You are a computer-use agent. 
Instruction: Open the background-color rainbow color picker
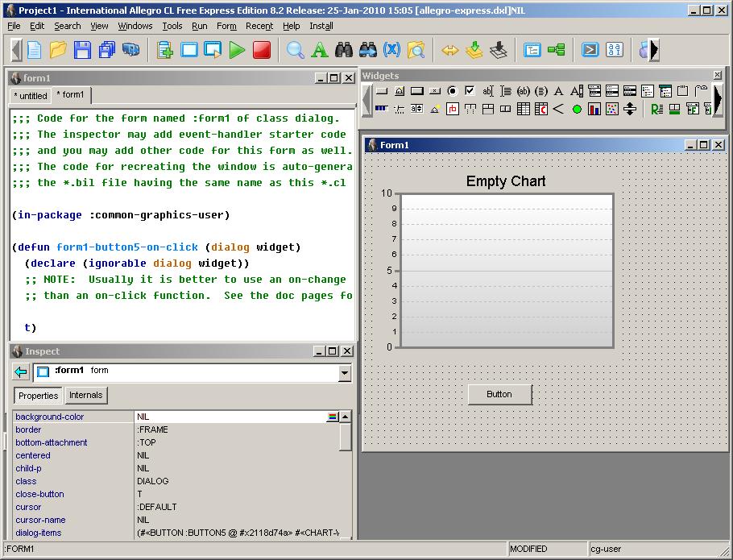point(331,417)
